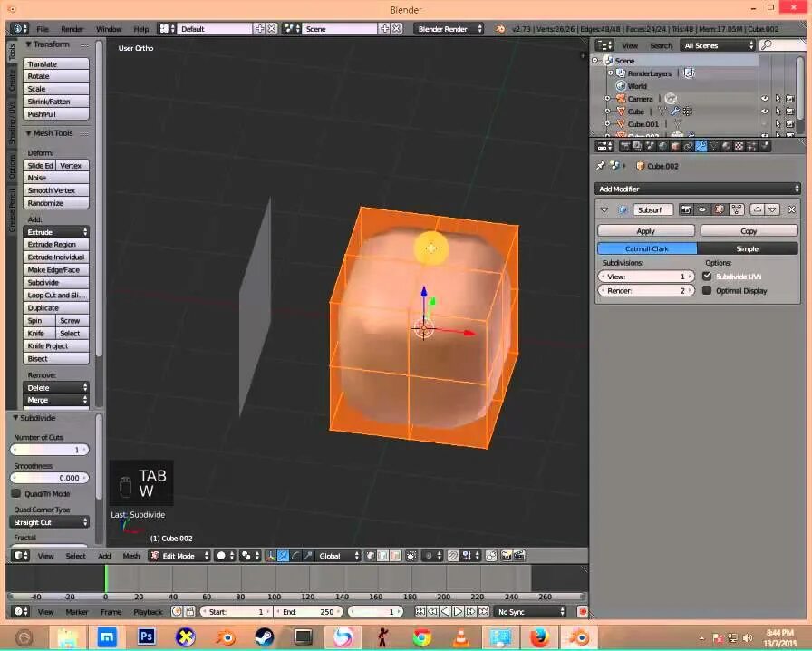Screen dimensions: 812x651
Task: Toggle Cube.001 selectability arrow in the outliner
Action: point(778,124)
